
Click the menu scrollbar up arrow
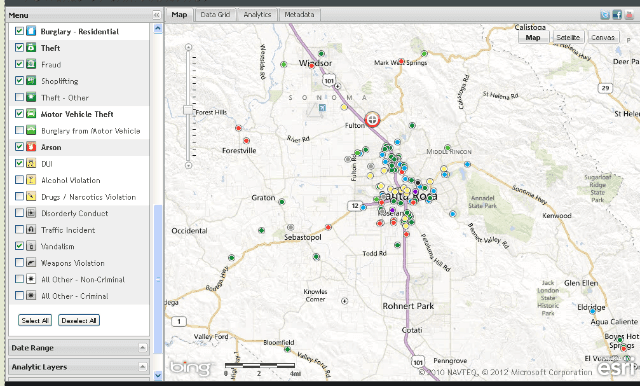pos(158,28)
